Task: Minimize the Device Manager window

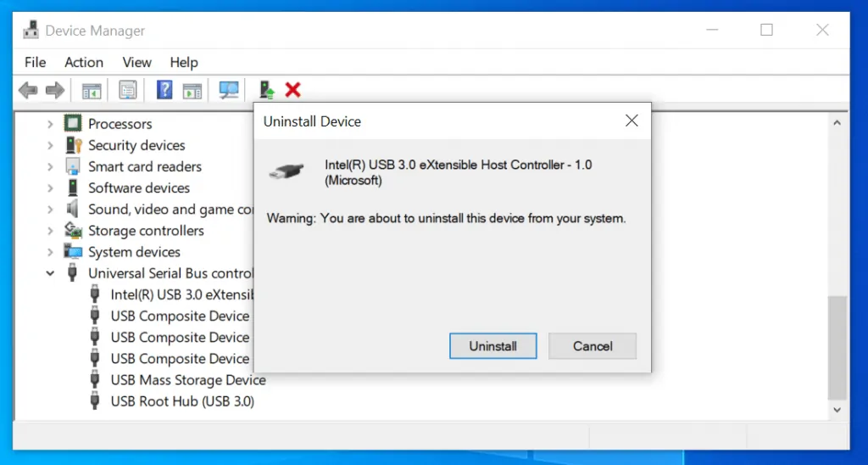Action: (x=712, y=30)
